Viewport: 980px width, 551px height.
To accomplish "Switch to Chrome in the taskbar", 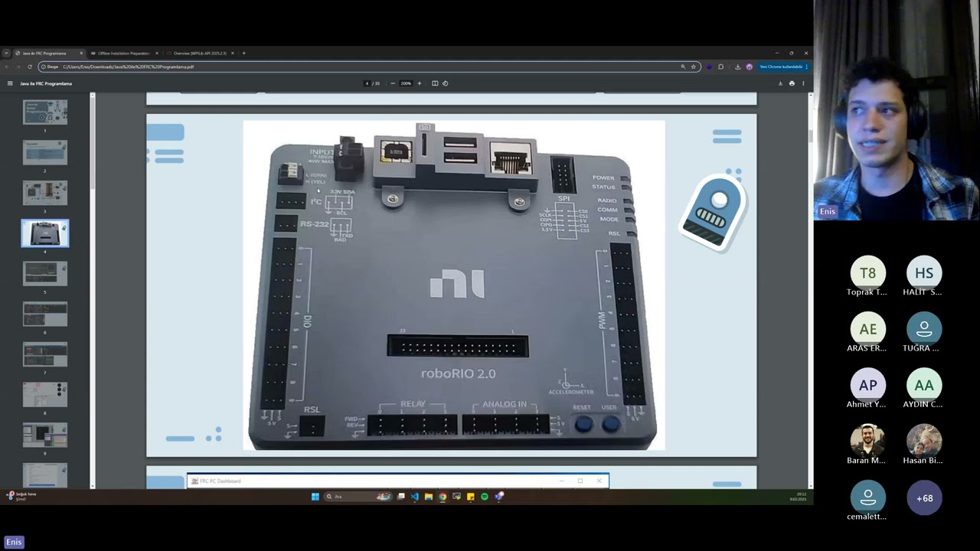I will click(443, 497).
